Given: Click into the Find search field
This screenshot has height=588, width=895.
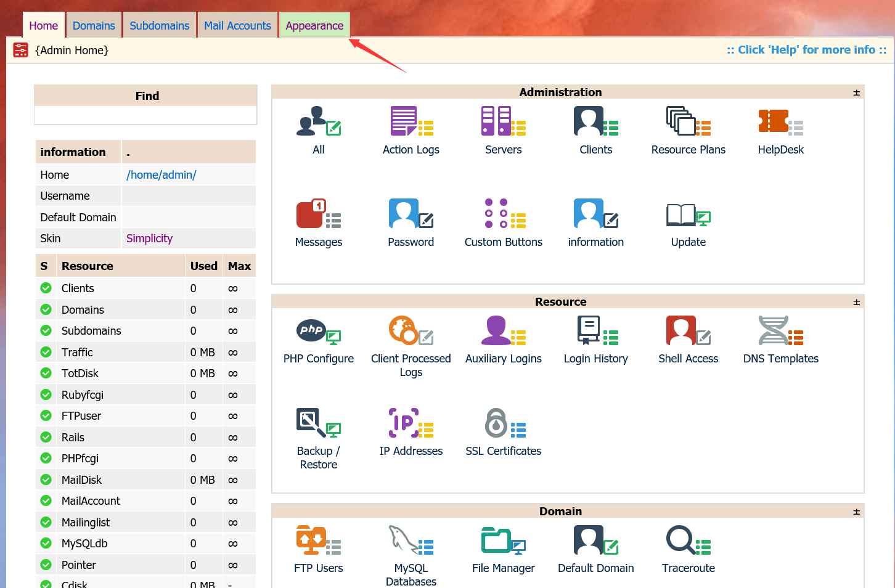Looking at the screenshot, I should point(145,115).
